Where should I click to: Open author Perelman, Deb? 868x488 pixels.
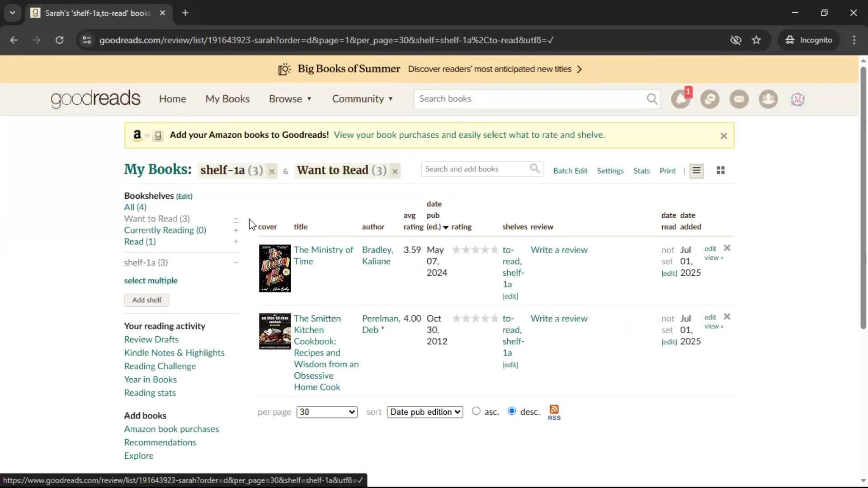(381, 324)
